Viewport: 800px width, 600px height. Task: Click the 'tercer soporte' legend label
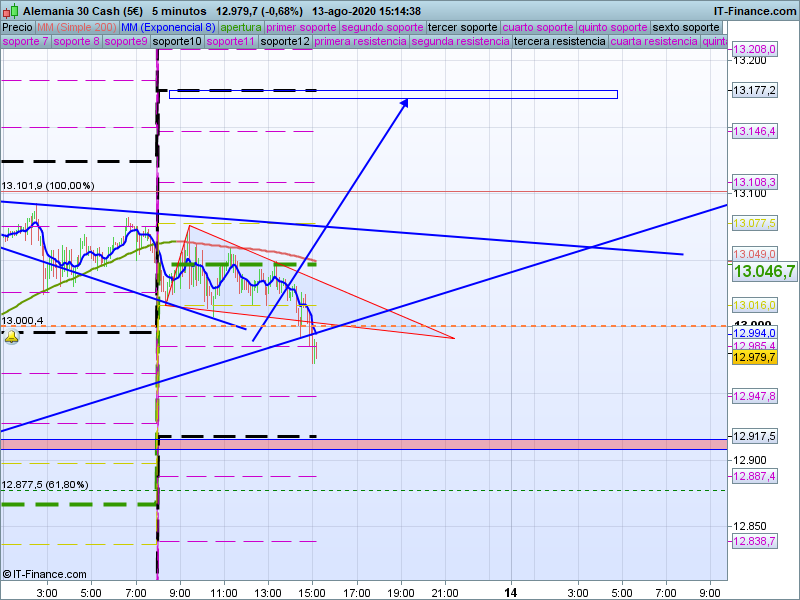[462, 27]
